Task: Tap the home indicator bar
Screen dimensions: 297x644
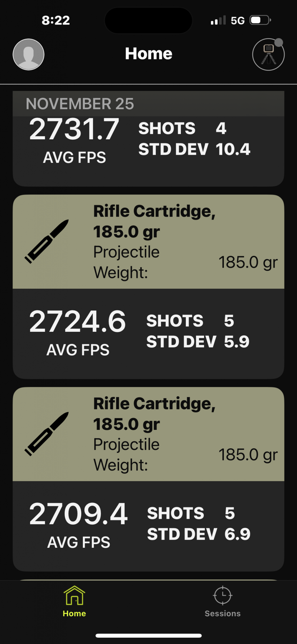Action: (x=148, y=636)
